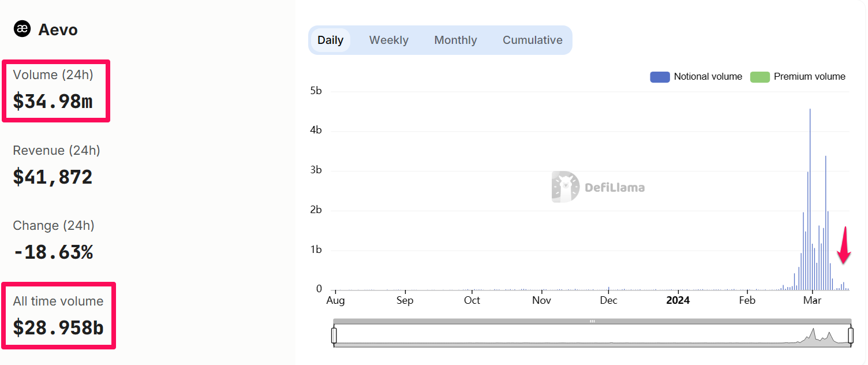Select the Weekly tab
The width and height of the screenshot is (868, 365).
point(388,40)
